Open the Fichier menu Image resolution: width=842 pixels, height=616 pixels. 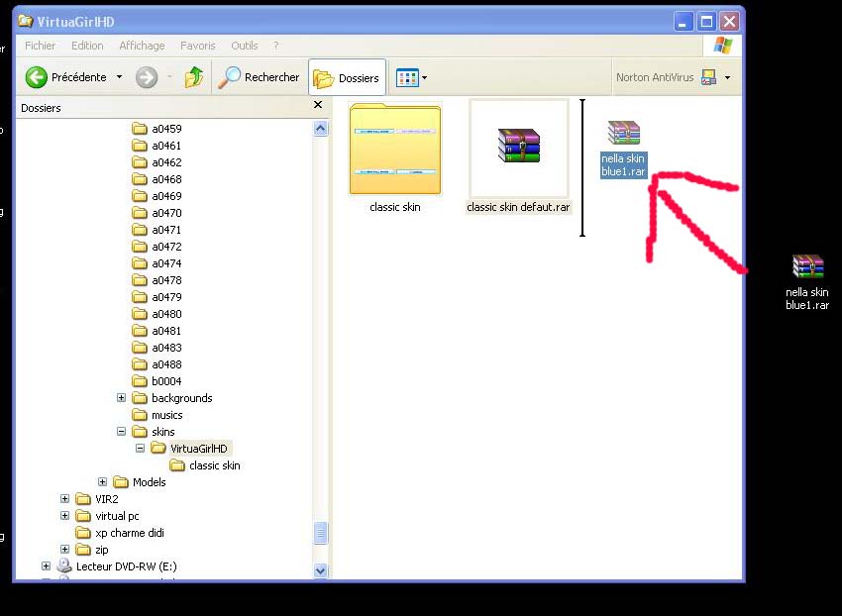point(41,46)
